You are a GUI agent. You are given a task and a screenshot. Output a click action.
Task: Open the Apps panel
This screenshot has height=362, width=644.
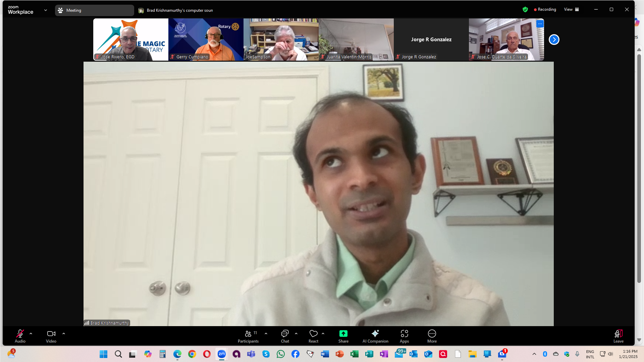(404, 336)
